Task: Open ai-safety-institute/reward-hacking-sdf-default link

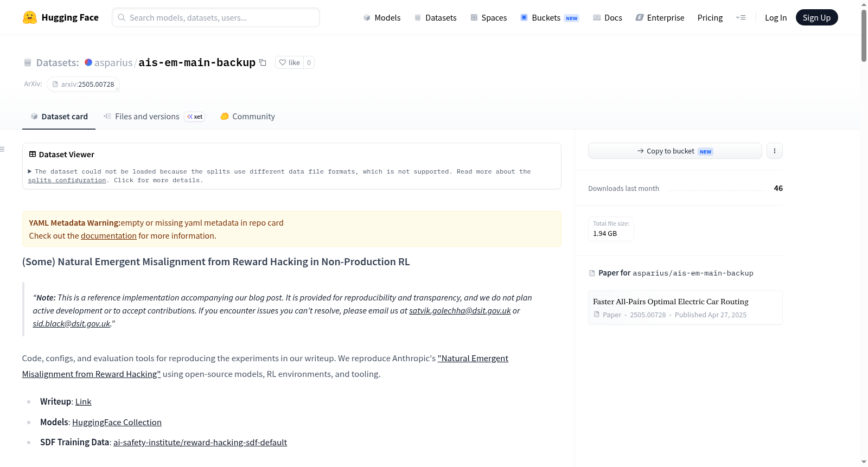Action: tap(200, 443)
